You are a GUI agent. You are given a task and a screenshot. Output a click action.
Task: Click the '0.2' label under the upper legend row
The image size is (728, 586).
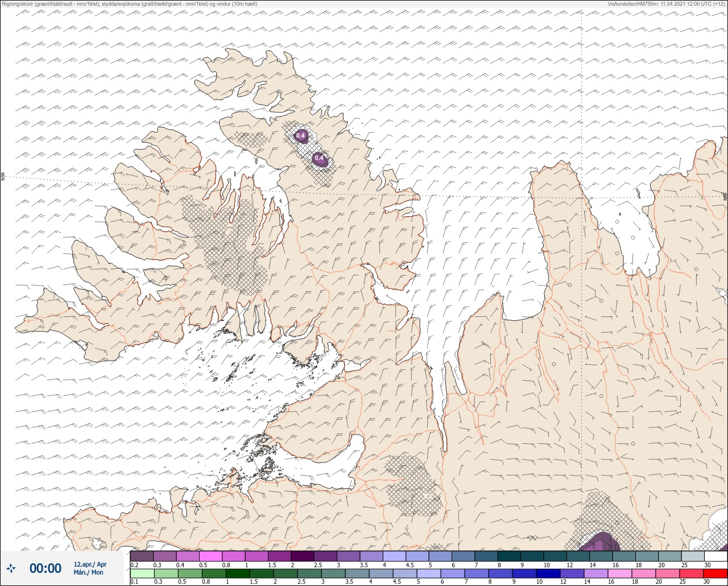pos(134,565)
